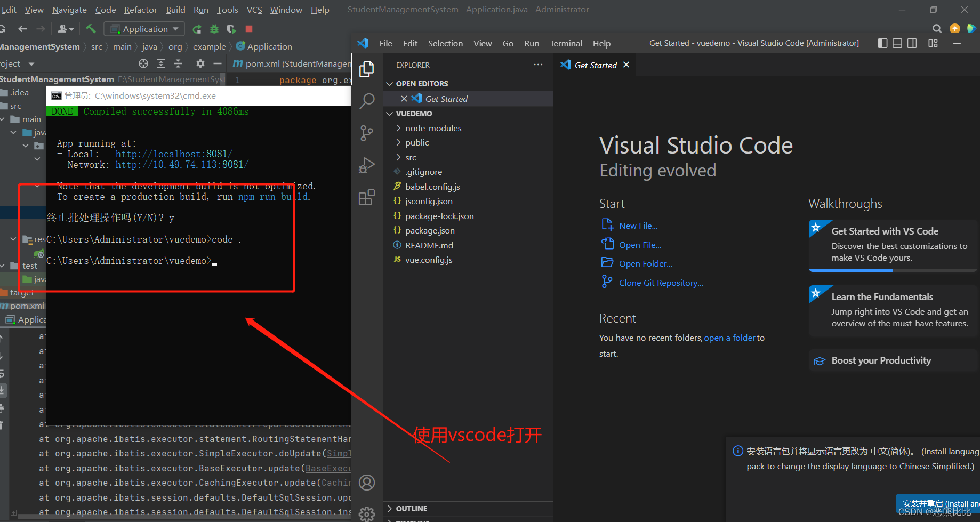Select the Get Started editor tab
The height and width of the screenshot is (522, 980).
[x=595, y=65]
